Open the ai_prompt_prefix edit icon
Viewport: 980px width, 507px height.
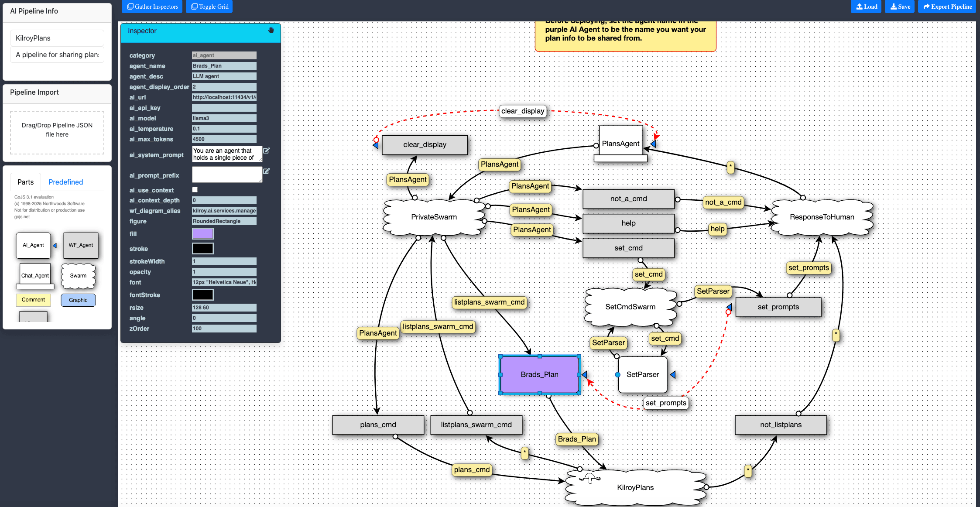click(267, 171)
